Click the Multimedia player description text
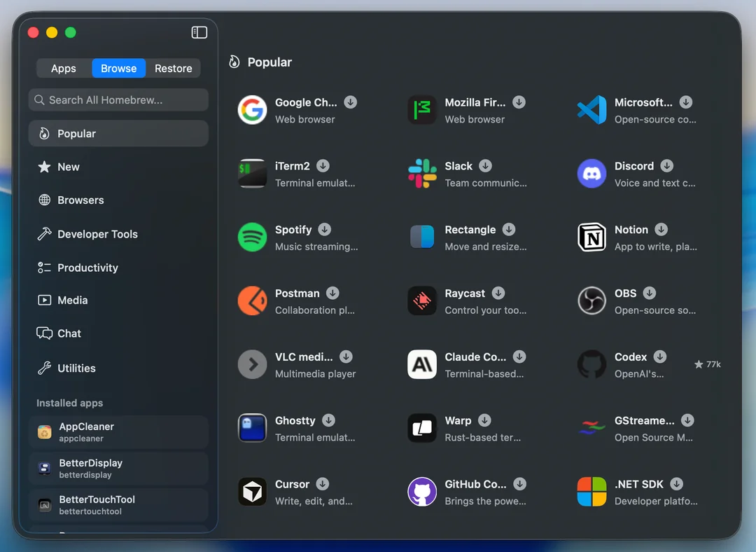 [x=315, y=374]
